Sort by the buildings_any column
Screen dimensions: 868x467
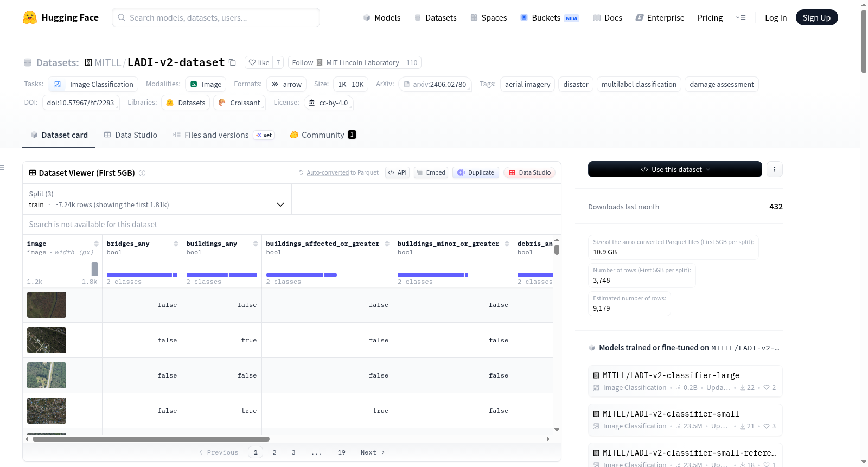coord(256,244)
